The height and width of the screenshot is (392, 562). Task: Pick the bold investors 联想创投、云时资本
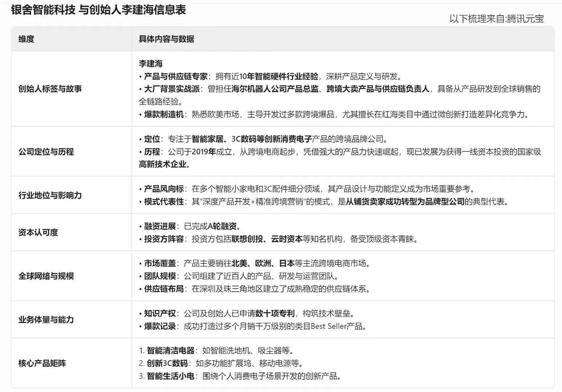[x=267, y=239]
